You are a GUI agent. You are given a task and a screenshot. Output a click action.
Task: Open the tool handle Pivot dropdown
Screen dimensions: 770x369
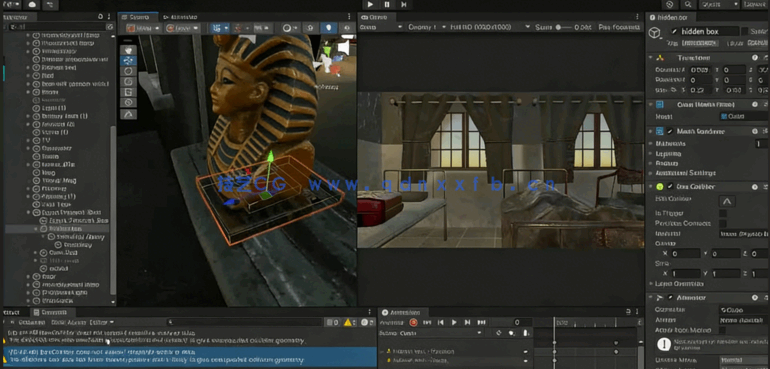(x=143, y=28)
